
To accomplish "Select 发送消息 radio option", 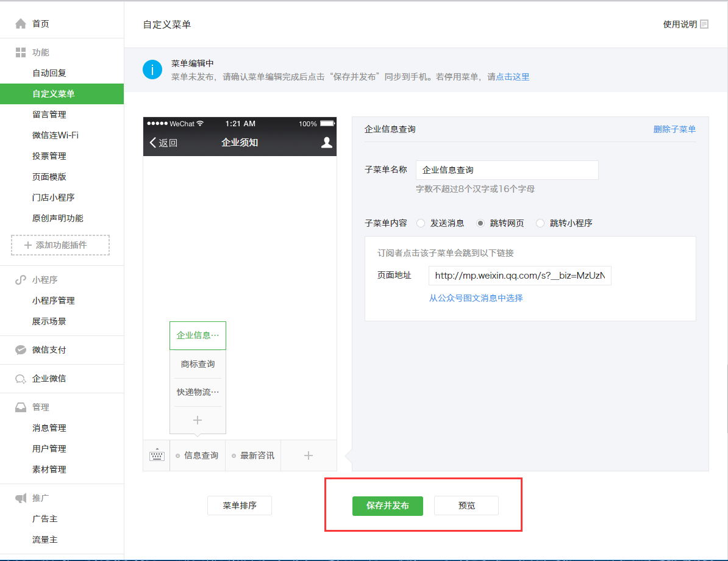I will click(x=421, y=223).
